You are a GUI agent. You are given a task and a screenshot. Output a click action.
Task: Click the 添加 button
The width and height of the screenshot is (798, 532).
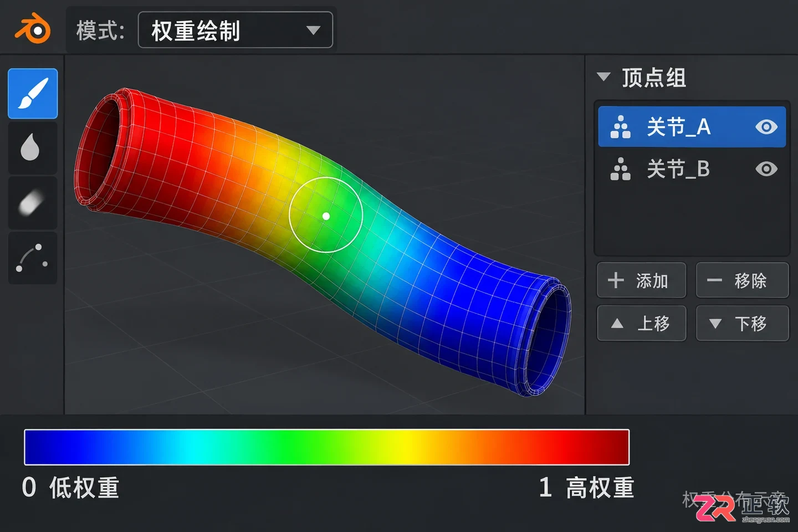pyautogui.click(x=641, y=280)
